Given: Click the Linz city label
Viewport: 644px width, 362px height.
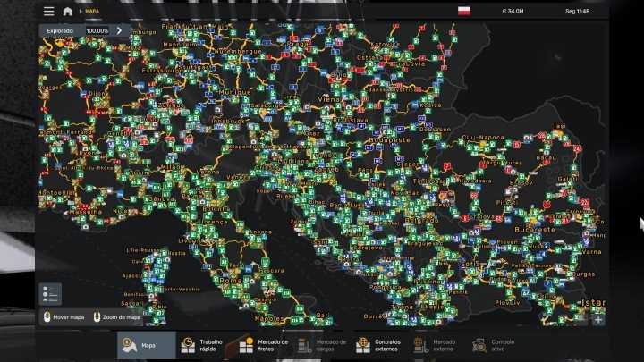Looking at the screenshot, I should coord(289,97).
